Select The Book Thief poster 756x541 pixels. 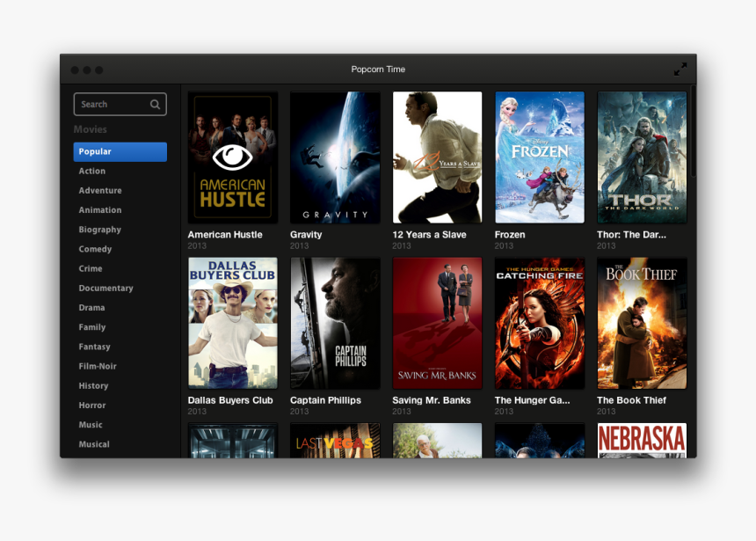(x=642, y=323)
